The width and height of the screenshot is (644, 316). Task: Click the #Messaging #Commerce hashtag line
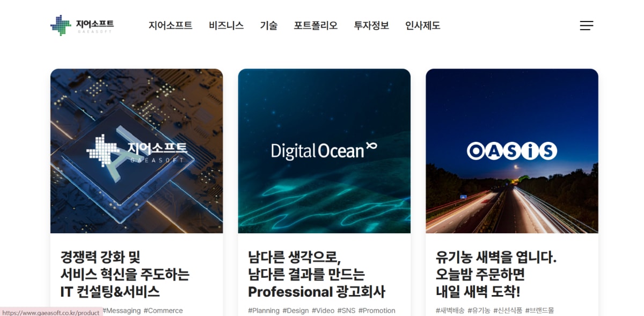point(142,311)
